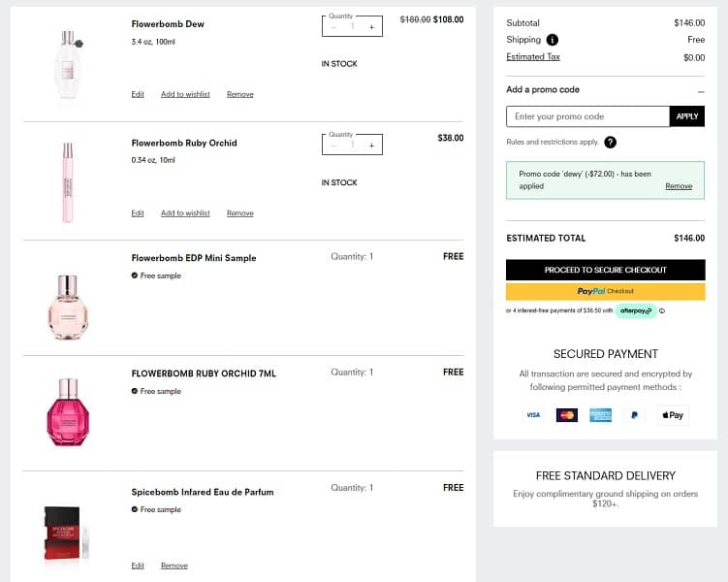The height and width of the screenshot is (582, 728).
Task: Click the help icon beside Rules and restrictions
Action: (x=610, y=142)
